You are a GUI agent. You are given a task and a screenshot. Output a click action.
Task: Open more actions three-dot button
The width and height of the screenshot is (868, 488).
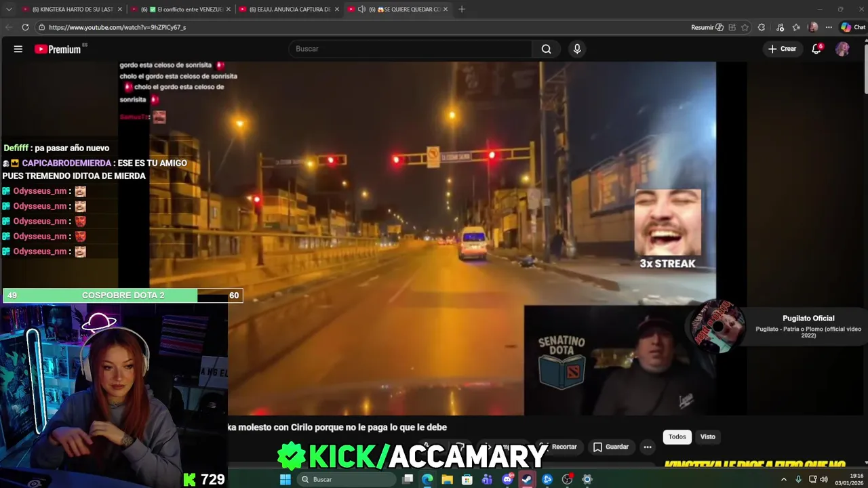pos(648,447)
